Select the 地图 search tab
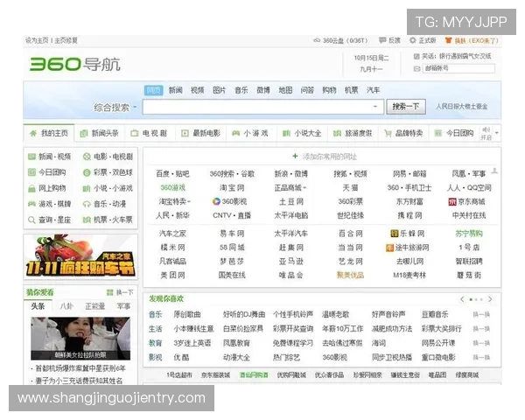 pyautogui.click(x=285, y=90)
